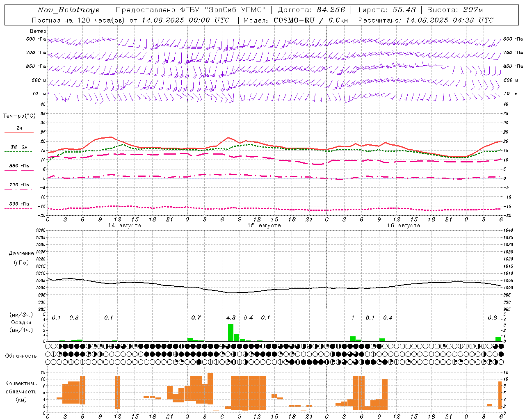Click the date label 16 августа
The image size is (525, 420).
(404, 226)
